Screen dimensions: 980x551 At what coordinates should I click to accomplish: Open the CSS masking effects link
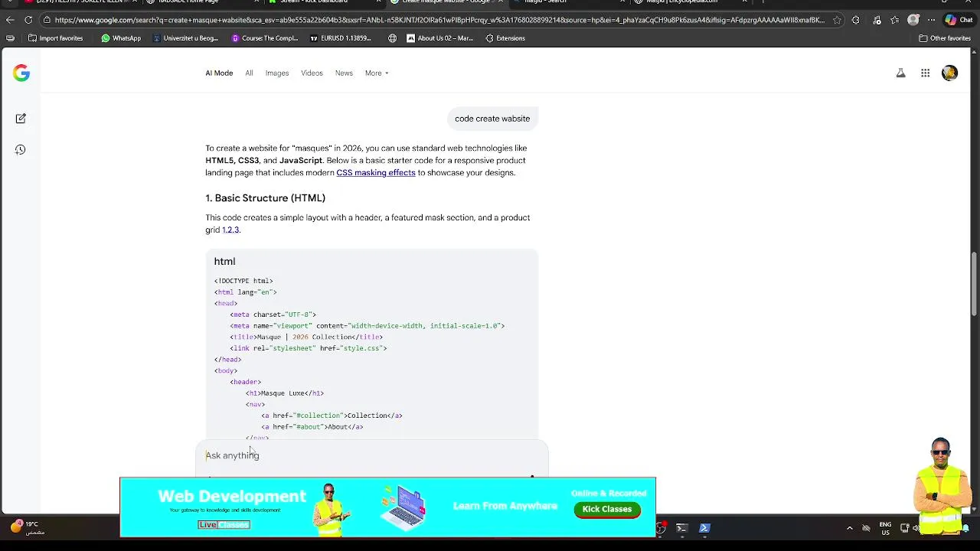point(376,173)
